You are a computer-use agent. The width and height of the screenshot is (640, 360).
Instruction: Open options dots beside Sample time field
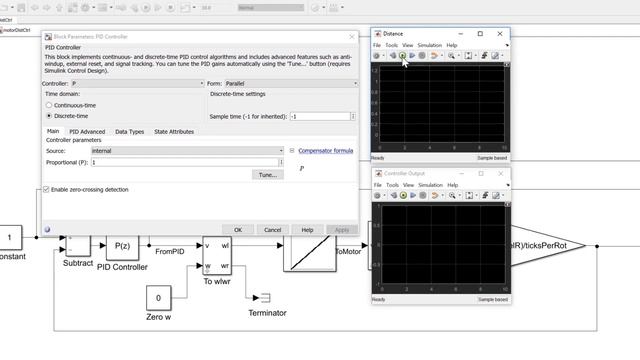tap(353, 116)
